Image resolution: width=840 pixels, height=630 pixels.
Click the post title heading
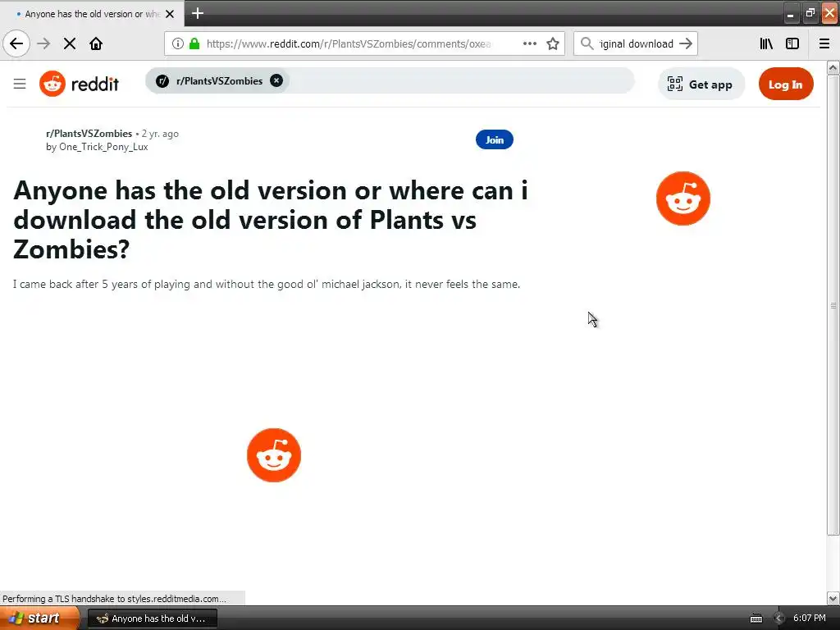271,219
